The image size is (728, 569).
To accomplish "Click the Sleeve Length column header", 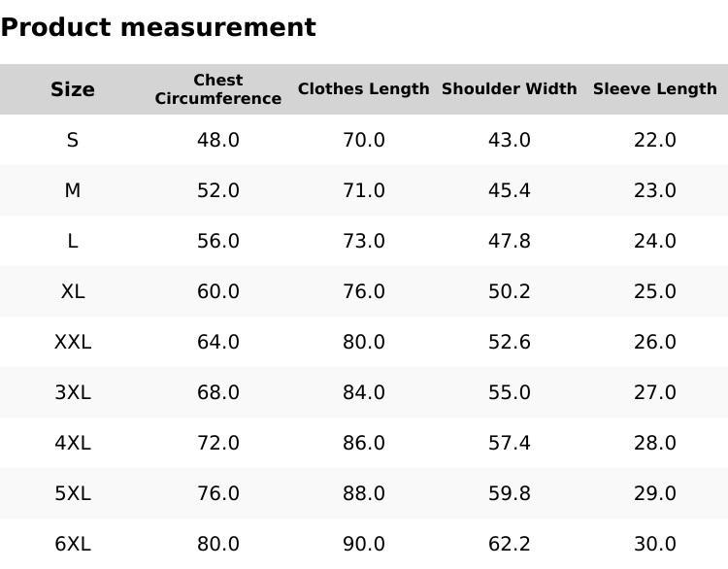I will tap(655, 89).
